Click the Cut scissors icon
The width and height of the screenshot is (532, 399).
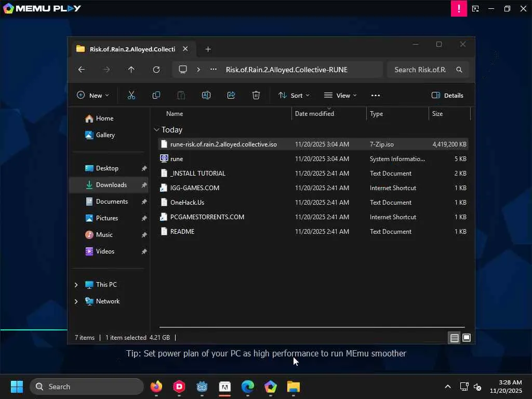[131, 96]
